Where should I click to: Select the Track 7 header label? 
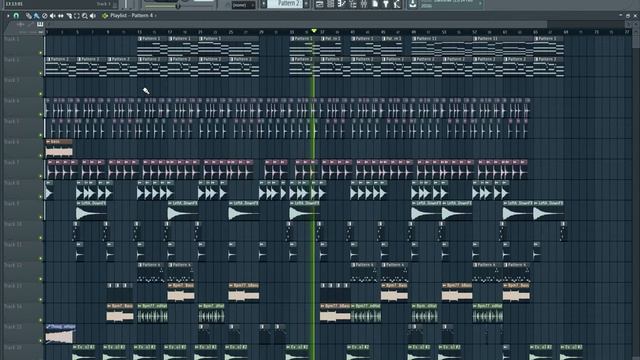click(x=12, y=162)
